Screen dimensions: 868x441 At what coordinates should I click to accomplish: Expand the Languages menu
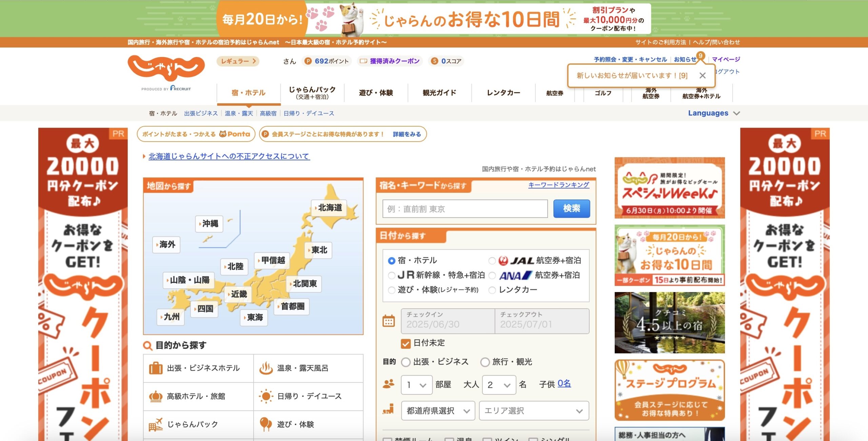[x=714, y=113]
